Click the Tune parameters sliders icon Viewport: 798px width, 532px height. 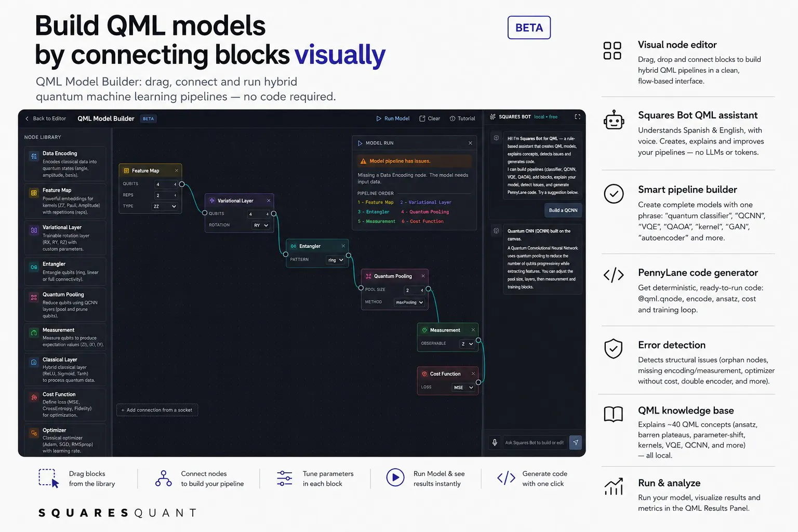click(285, 478)
